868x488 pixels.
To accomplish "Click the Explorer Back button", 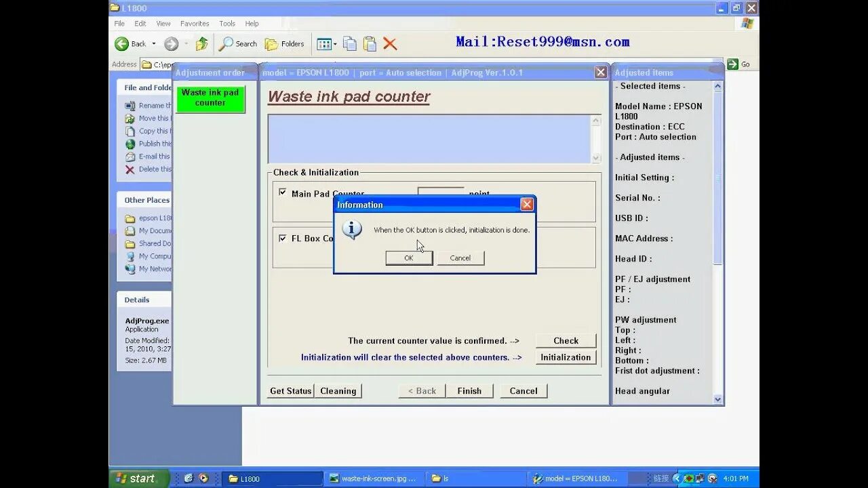I will (130, 44).
